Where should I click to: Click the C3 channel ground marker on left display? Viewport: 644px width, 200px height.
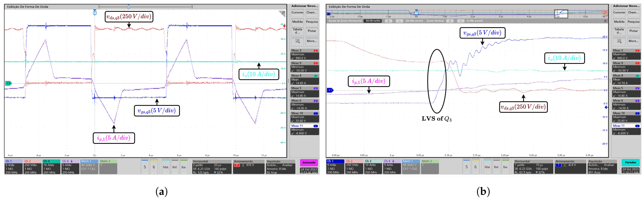[8, 83]
